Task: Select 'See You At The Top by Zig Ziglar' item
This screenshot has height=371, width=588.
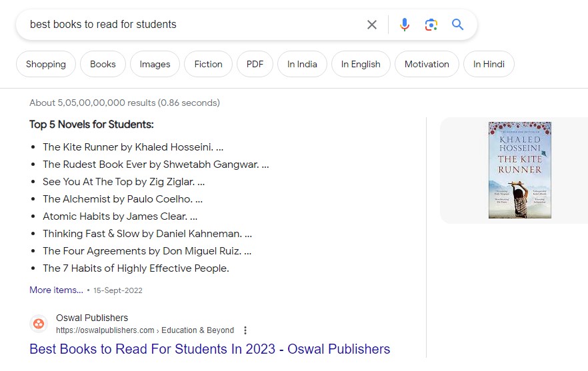Action: (123, 182)
